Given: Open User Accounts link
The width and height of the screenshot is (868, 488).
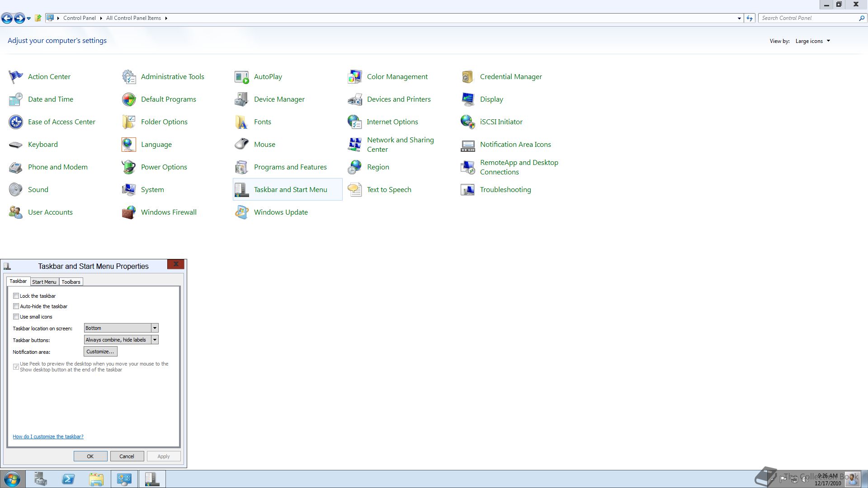Looking at the screenshot, I should [x=50, y=212].
